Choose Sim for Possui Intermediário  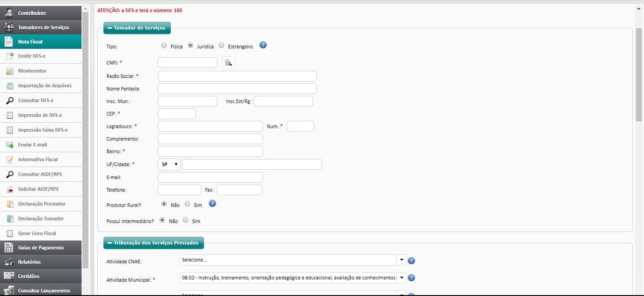pyautogui.click(x=186, y=220)
